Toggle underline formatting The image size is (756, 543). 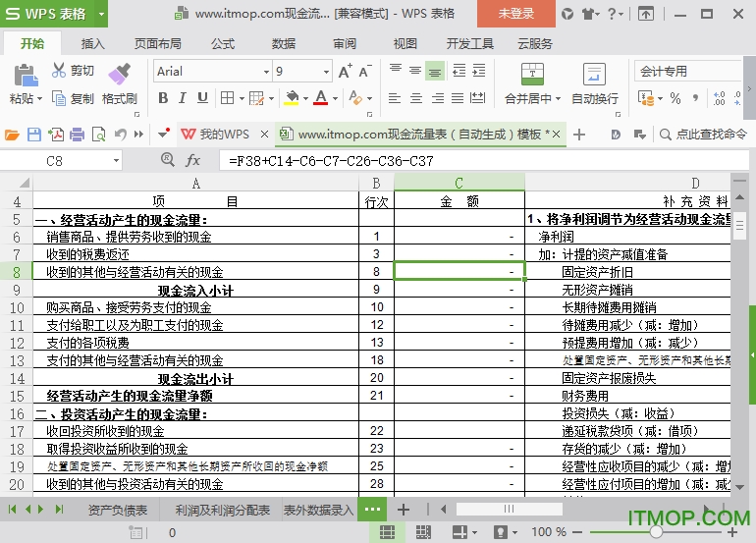[x=202, y=98]
